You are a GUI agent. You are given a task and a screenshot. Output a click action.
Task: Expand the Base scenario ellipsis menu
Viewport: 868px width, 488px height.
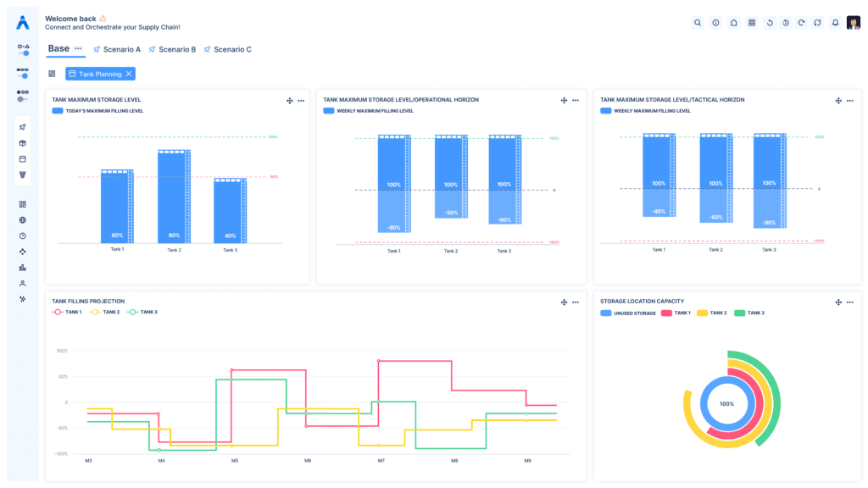pos(79,49)
